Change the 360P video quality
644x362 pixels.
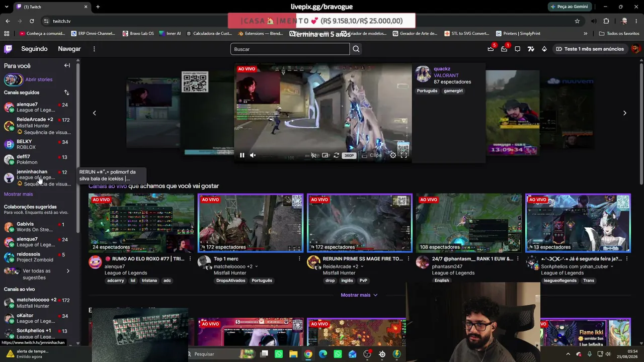tap(349, 155)
